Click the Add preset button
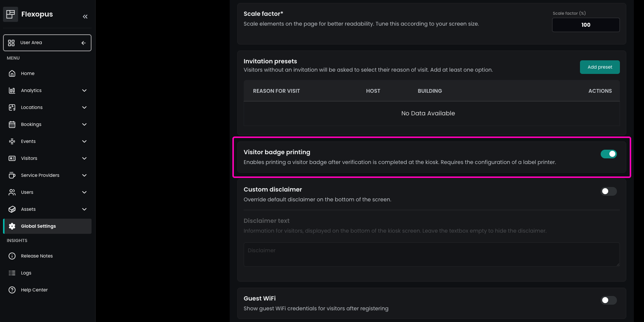 point(600,67)
